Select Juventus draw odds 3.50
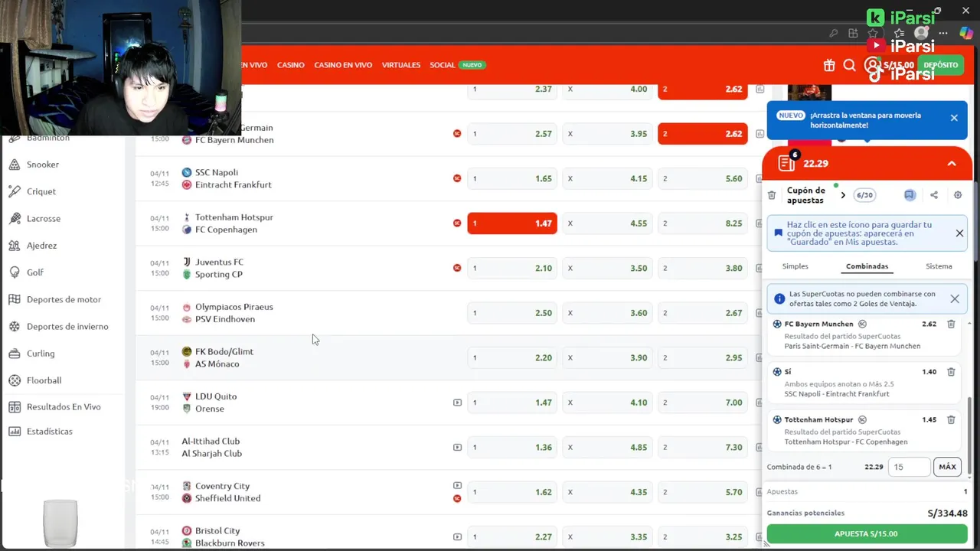This screenshot has height=551, width=980. 607,268
